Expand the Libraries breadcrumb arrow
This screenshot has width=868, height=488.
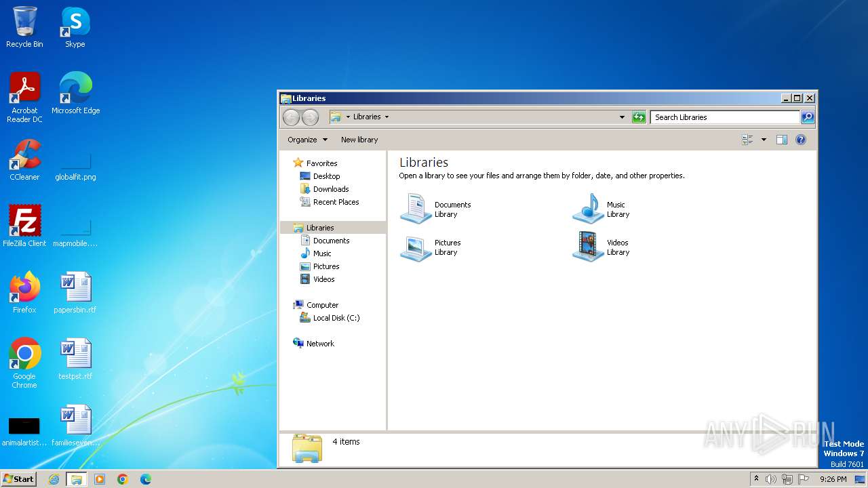point(387,117)
